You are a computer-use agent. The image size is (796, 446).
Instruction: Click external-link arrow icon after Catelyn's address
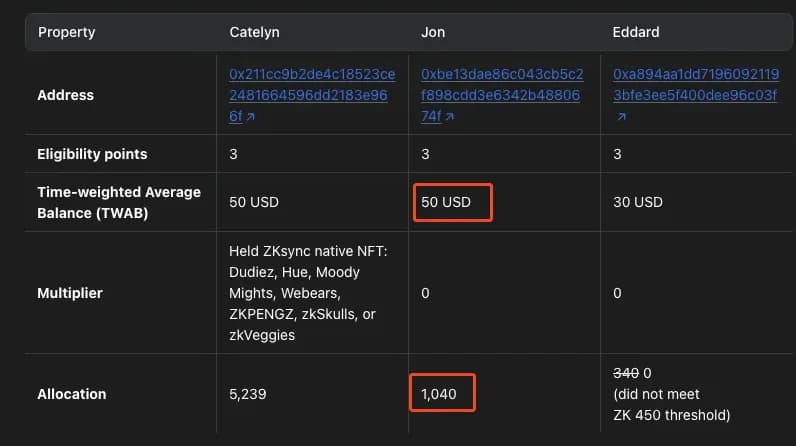(x=249, y=117)
